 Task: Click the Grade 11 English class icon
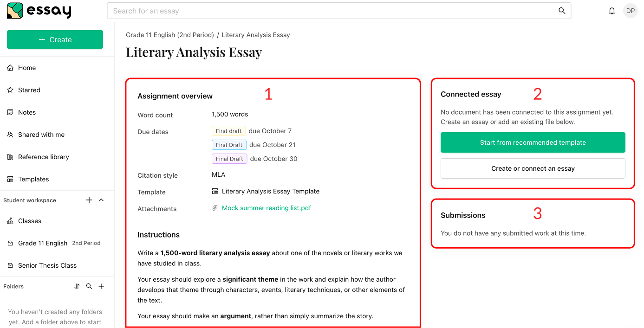tap(10, 243)
